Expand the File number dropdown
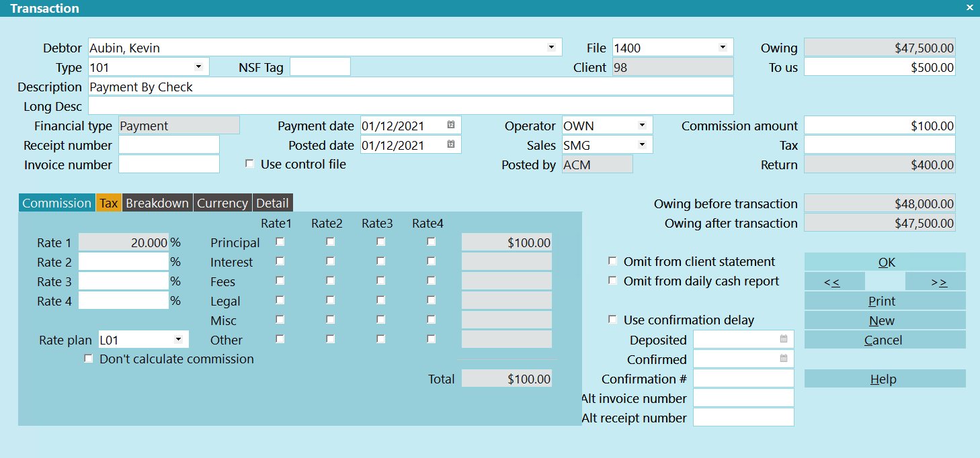Viewport: 980px width, 458px height. [x=723, y=47]
